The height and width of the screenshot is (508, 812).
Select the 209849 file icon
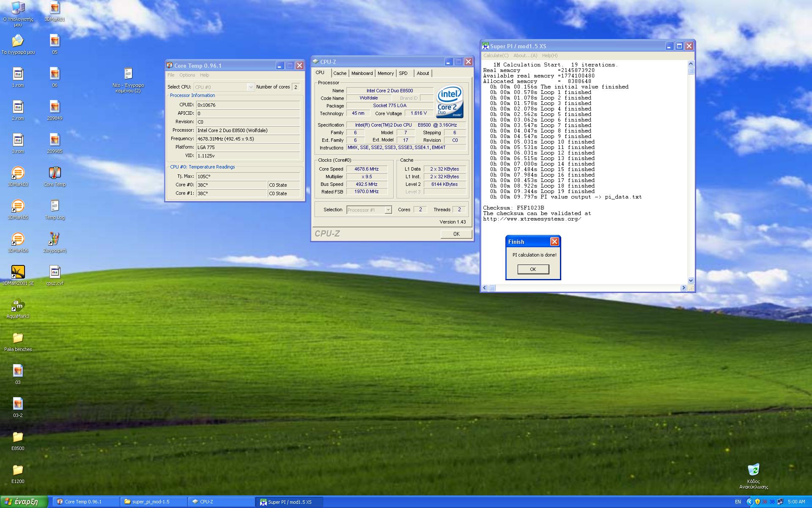[x=55, y=110]
